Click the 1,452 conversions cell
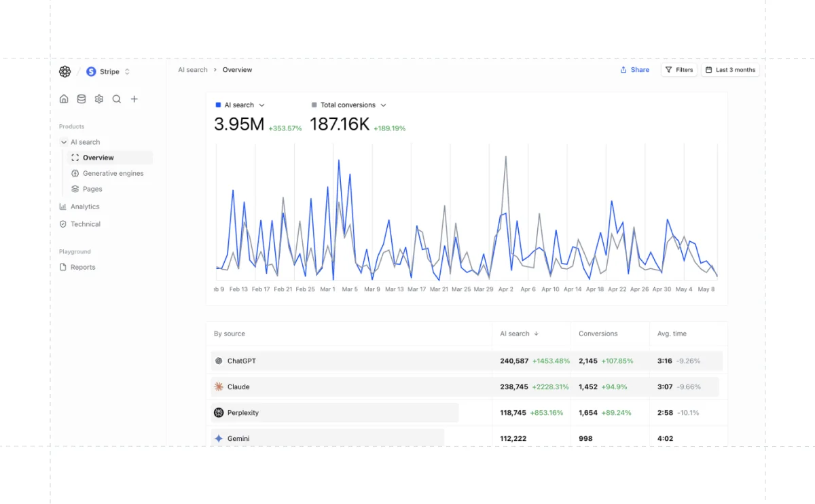Viewport: 815px width, 504px height. pos(588,387)
